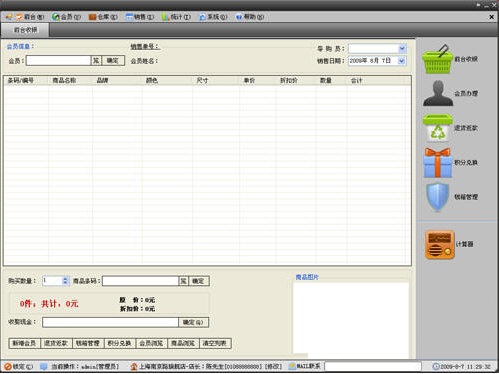Click the 尺寸 column header
The width and height of the screenshot is (499, 374).
point(216,80)
